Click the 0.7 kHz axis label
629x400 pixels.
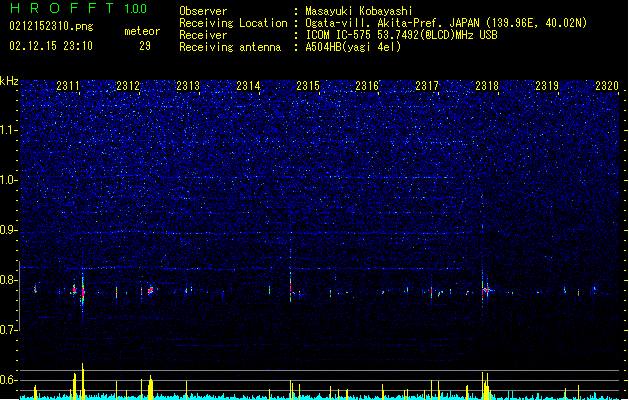pyautogui.click(x=8, y=330)
